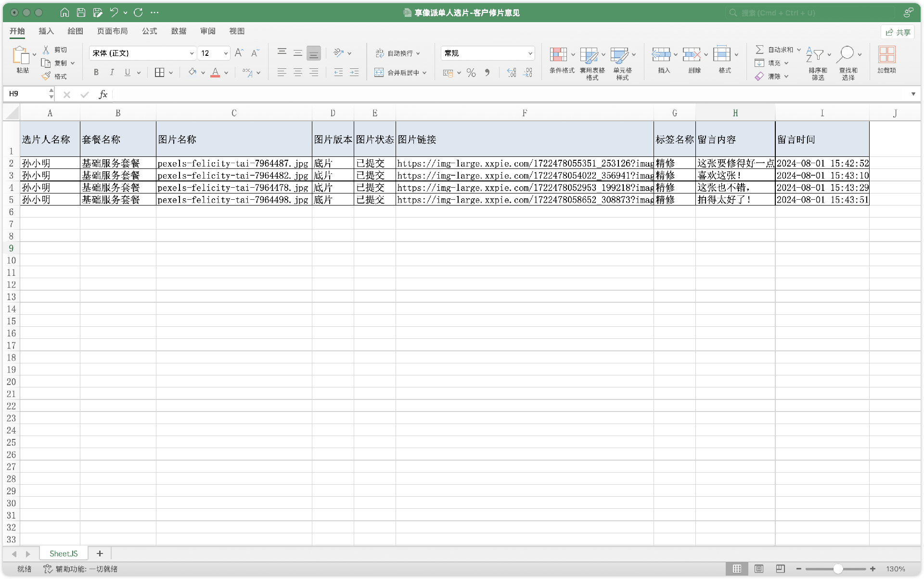Click the 共享 share button
The width and height of the screenshot is (924, 579).
tap(898, 32)
